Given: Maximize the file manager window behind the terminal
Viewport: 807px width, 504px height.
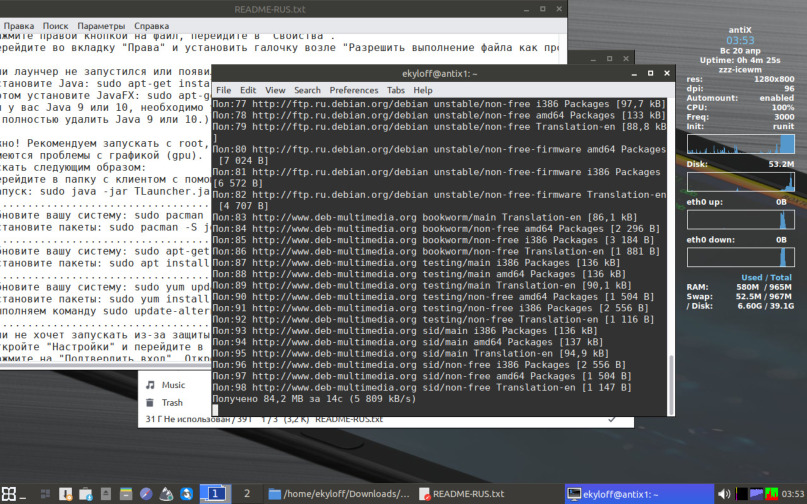Looking at the screenshot, I should [609, 58].
